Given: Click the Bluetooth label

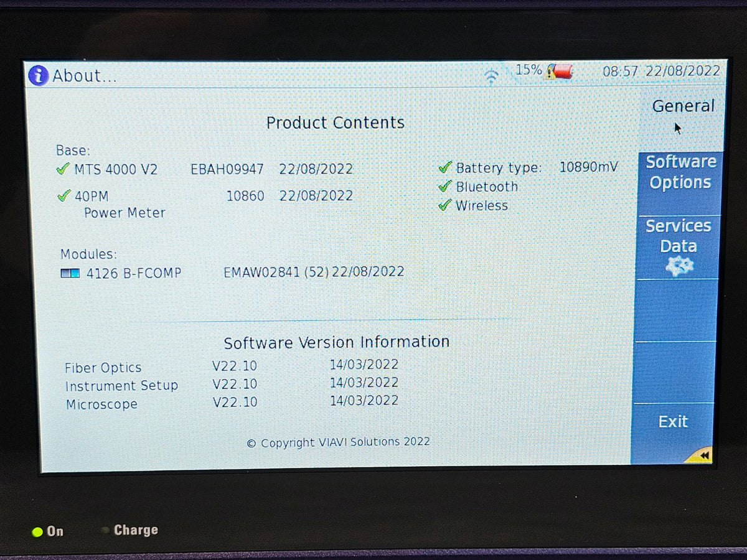Looking at the screenshot, I should [x=487, y=187].
